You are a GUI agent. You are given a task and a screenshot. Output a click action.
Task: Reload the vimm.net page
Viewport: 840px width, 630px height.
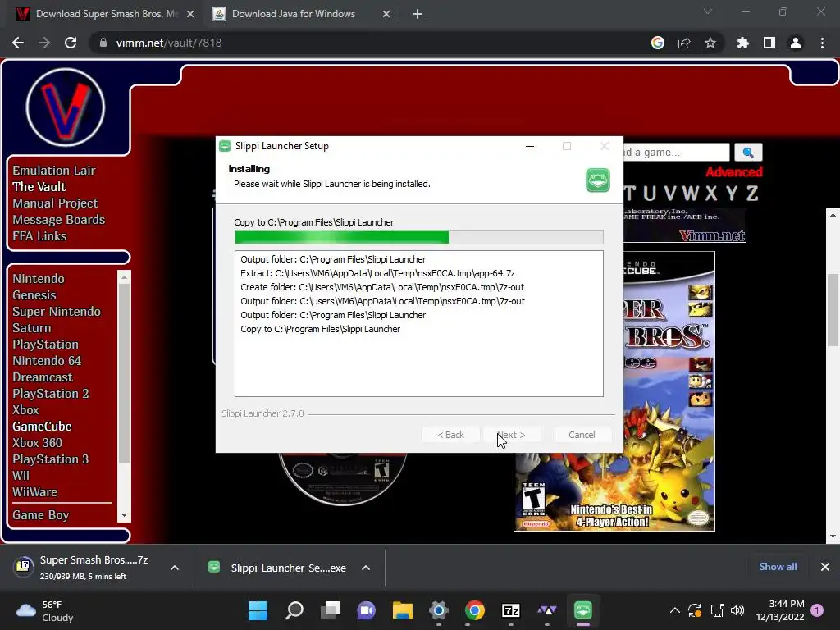click(71, 43)
